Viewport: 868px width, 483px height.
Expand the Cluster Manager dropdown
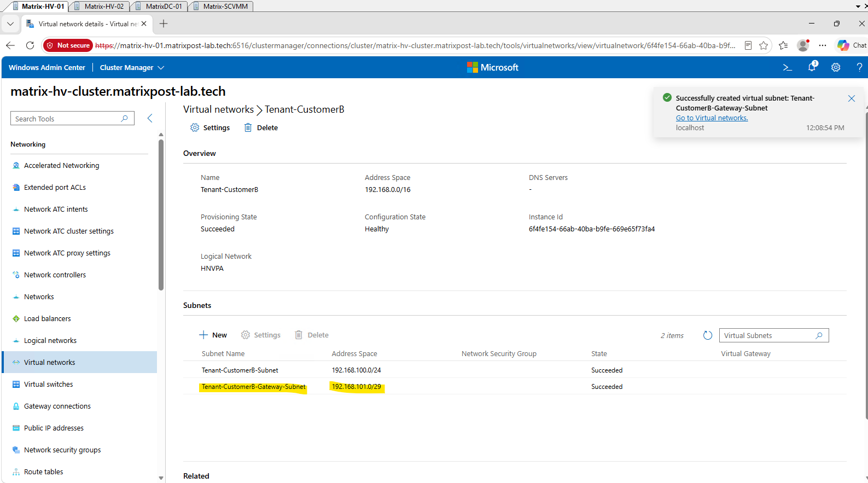(x=132, y=67)
